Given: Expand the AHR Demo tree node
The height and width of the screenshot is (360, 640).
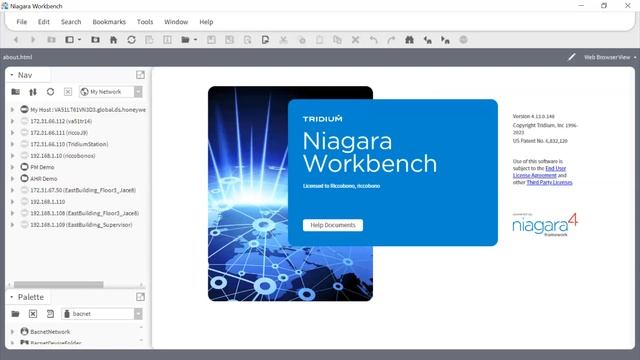Looking at the screenshot, I should [12, 178].
